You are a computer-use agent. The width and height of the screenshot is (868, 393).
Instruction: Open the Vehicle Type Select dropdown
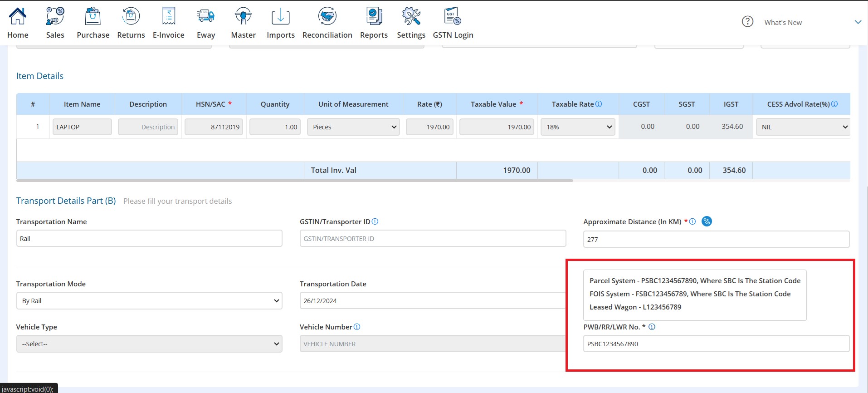pos(149,344)
